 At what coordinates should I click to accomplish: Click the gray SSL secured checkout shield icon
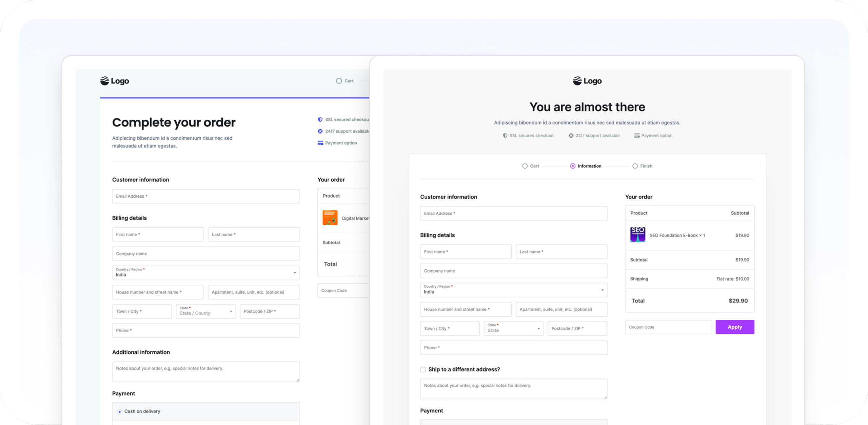point(505,136)
